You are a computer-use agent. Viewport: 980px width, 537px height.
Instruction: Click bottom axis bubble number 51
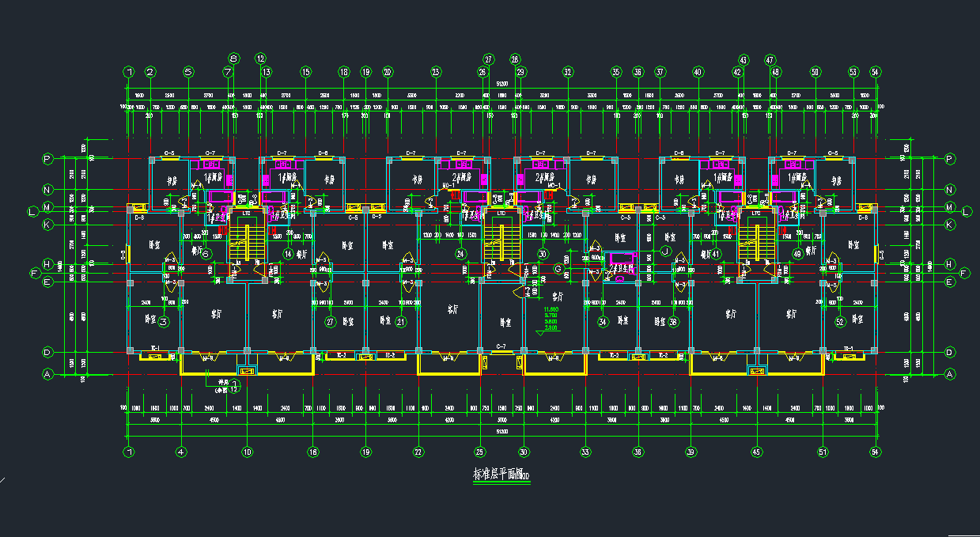pyautogui.click(x=823, y=452)
